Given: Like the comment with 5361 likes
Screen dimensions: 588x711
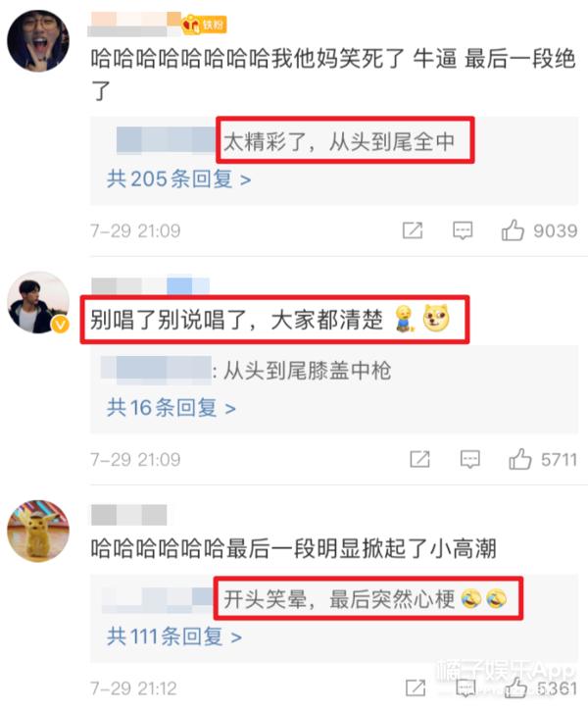Looking at the screenshot, I should click(x=515, y=687).
